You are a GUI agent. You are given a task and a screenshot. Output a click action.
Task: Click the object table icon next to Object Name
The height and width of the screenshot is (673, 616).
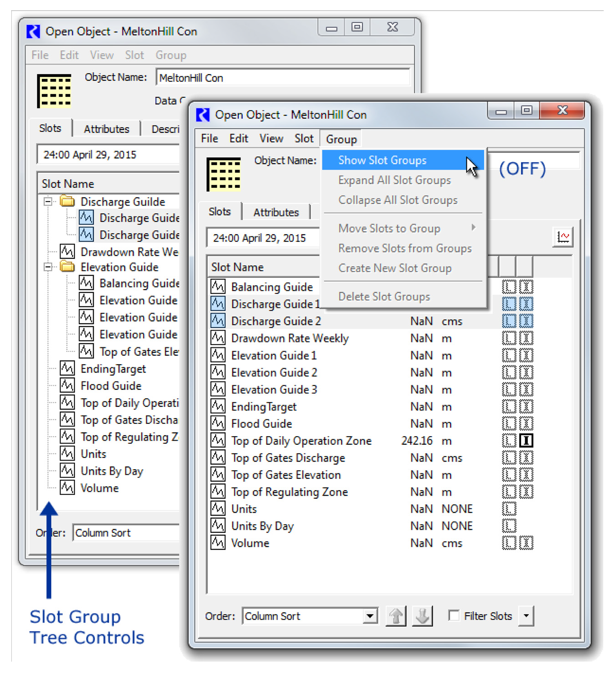[223, 174]
